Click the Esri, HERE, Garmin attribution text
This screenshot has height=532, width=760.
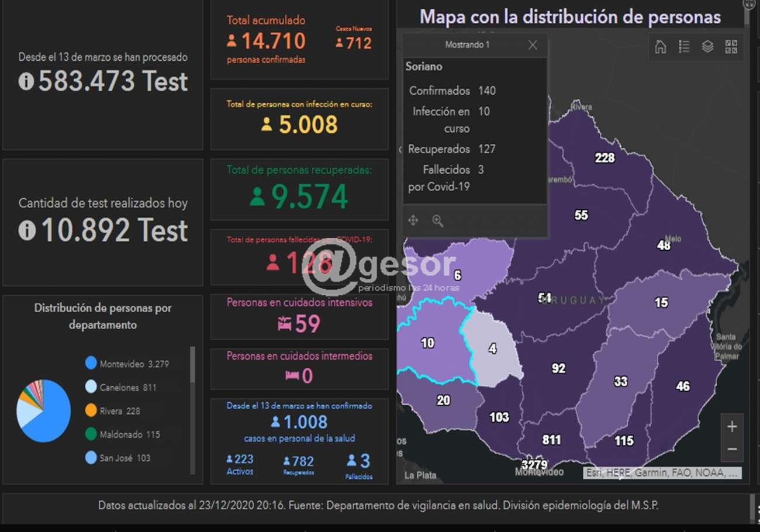(x=662, y=473)
